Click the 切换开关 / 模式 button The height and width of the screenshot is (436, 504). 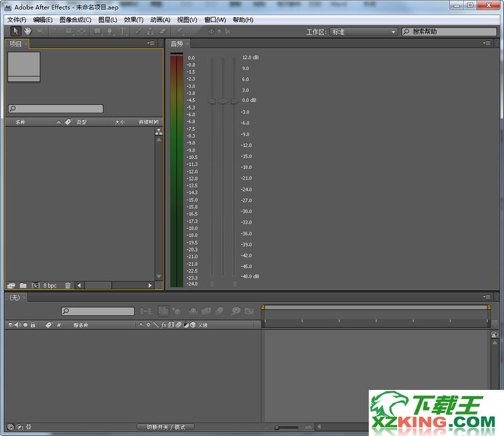pyautogui.click(x=166, y=427)
